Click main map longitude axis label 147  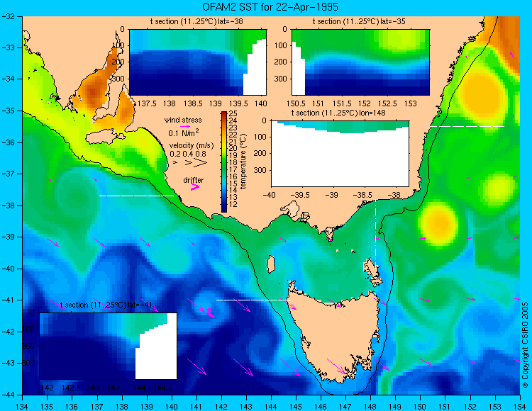coord(345,407)
